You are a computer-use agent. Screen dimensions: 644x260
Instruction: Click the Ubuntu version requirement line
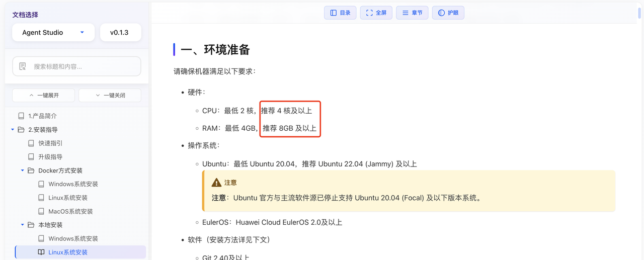(x=309, y=164)
